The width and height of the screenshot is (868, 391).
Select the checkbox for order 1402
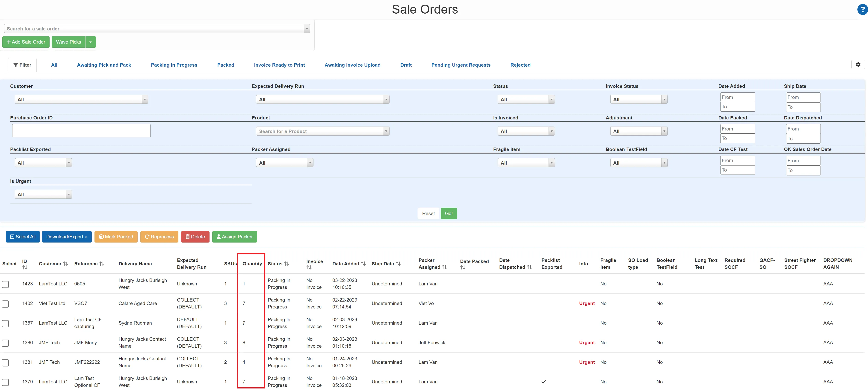coord(5,304)
